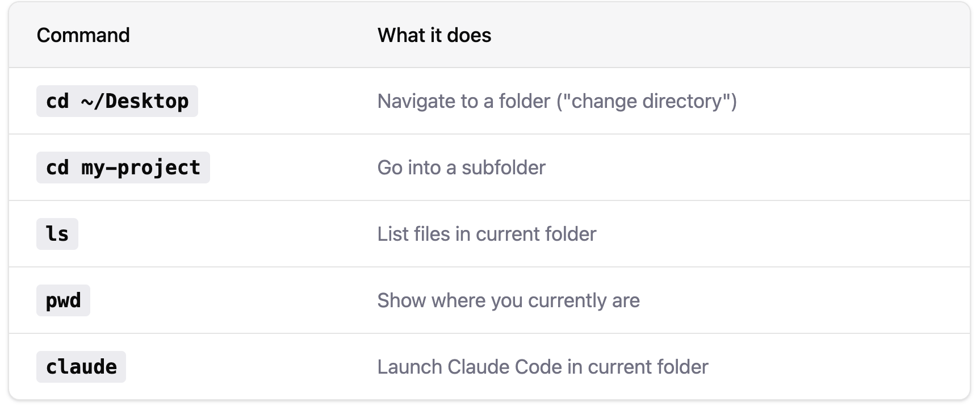
Task: Click the "What it does" column header
Action: tap(434, 35)
